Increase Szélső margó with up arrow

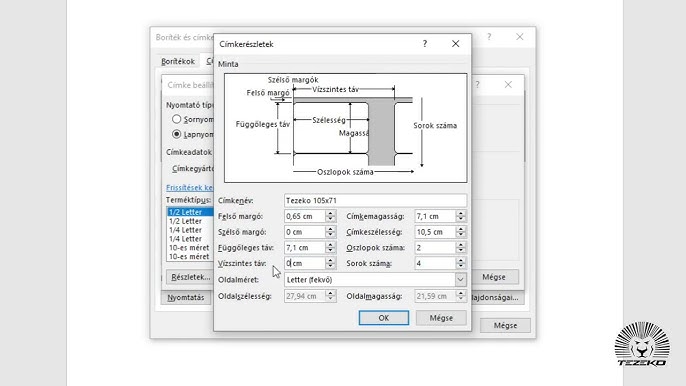[x=331, y=229]
